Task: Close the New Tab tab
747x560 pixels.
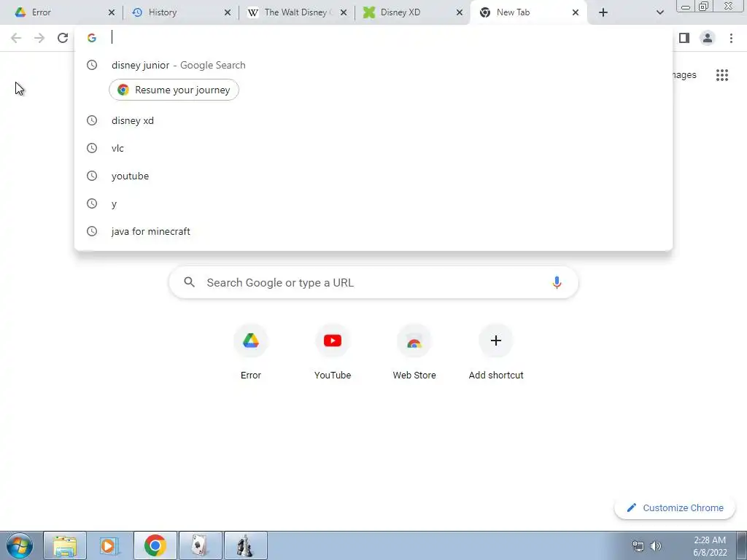Action: [576, 12]
